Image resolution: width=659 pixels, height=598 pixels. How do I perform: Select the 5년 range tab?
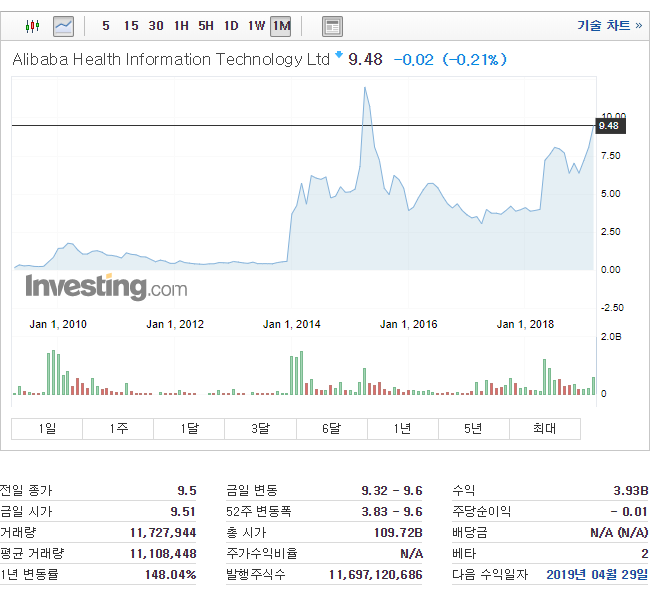tap(474, 429)
